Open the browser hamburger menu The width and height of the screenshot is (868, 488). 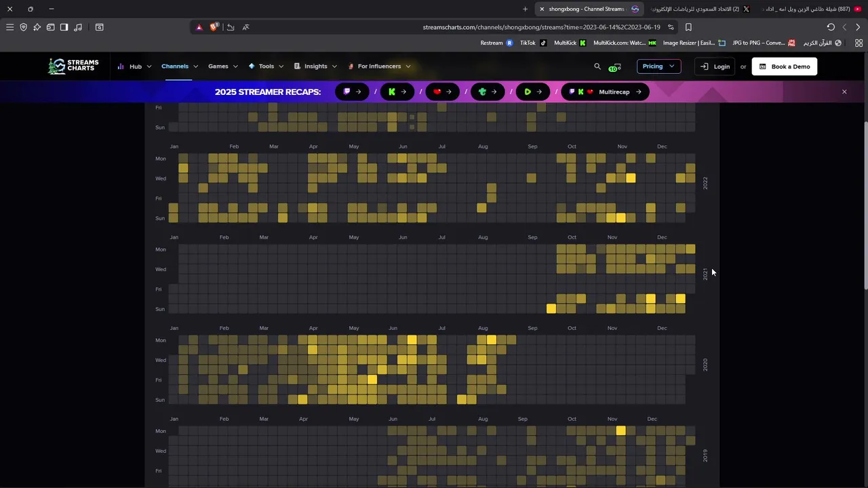(x=9, y=27)
